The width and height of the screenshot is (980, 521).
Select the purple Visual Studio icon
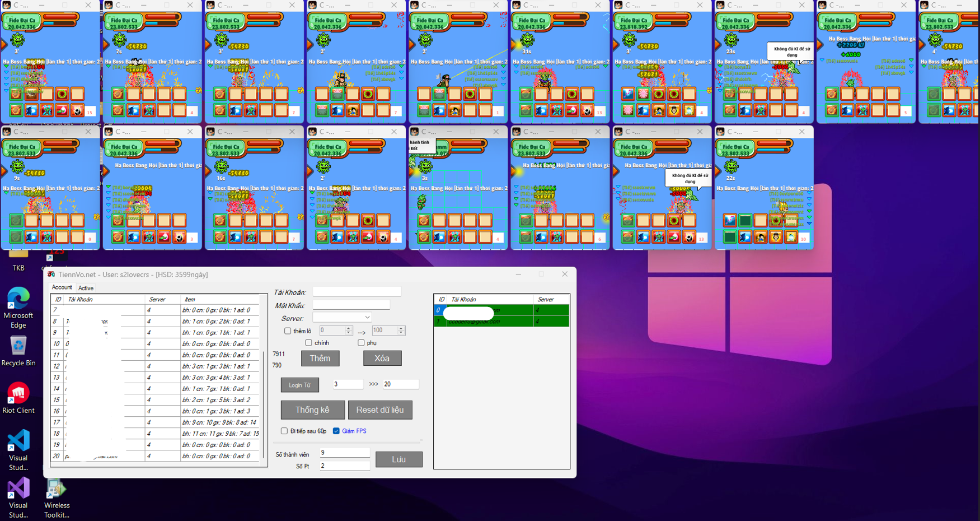coord(18,489)
